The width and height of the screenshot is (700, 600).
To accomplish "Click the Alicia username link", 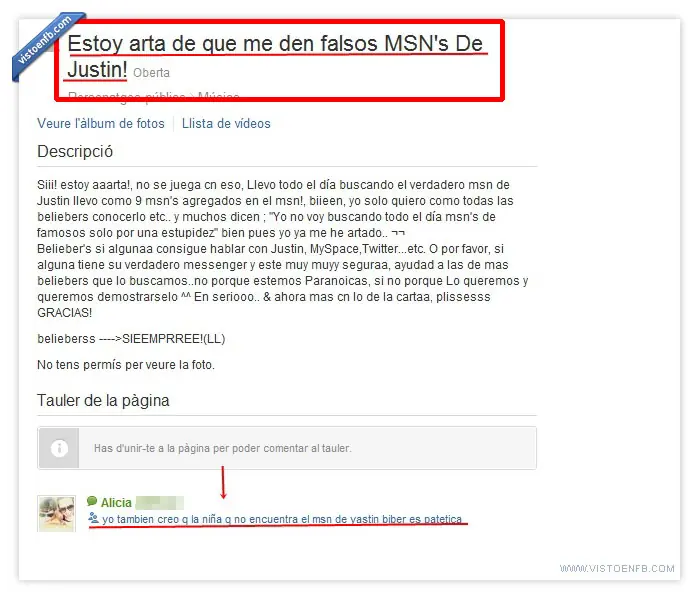I will click(116, 503).
